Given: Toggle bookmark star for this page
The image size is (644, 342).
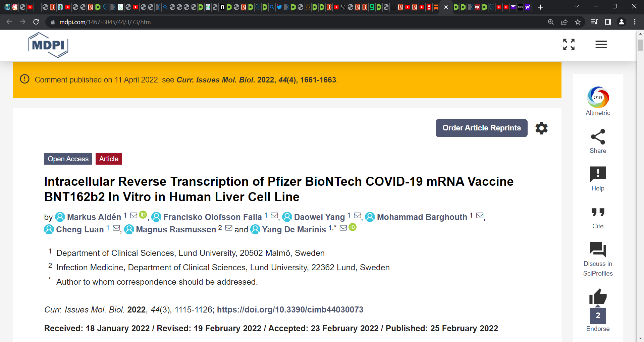Looking at the screenshot, I should 578,22.
